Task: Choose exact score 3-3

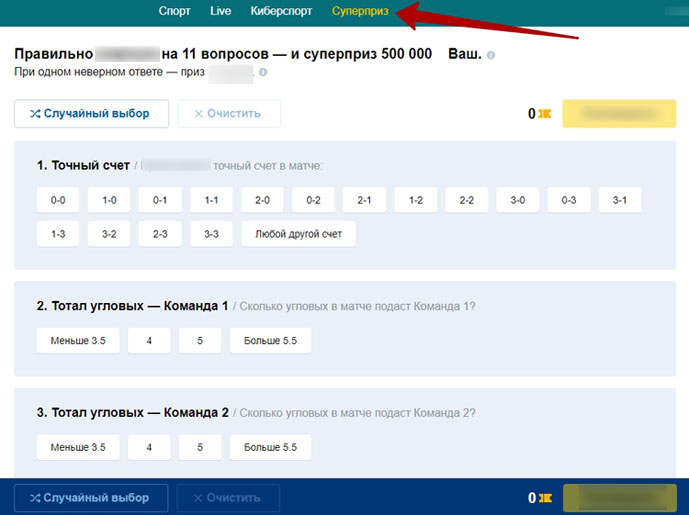Action: click(211, 234)
